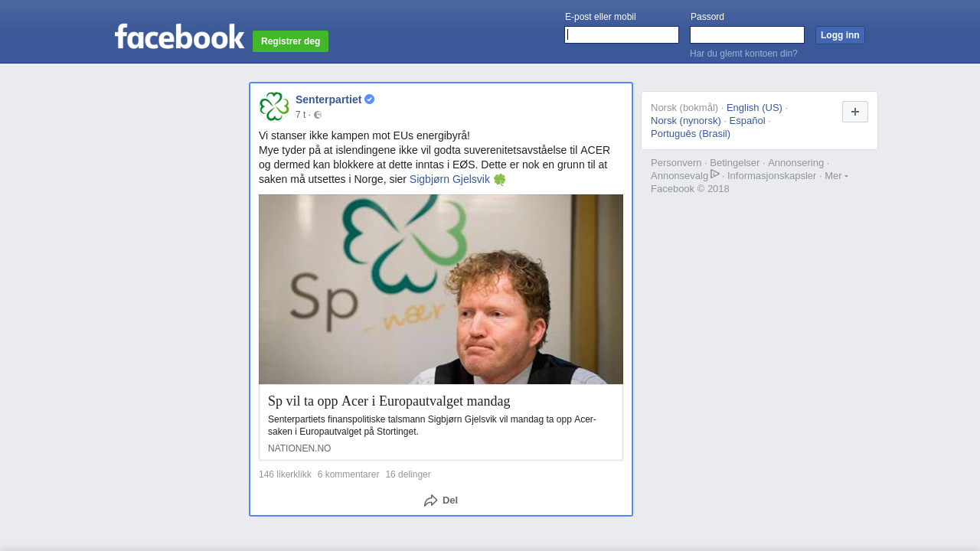
Task: Focus the E-post eller mobil field
Action: 622,35
